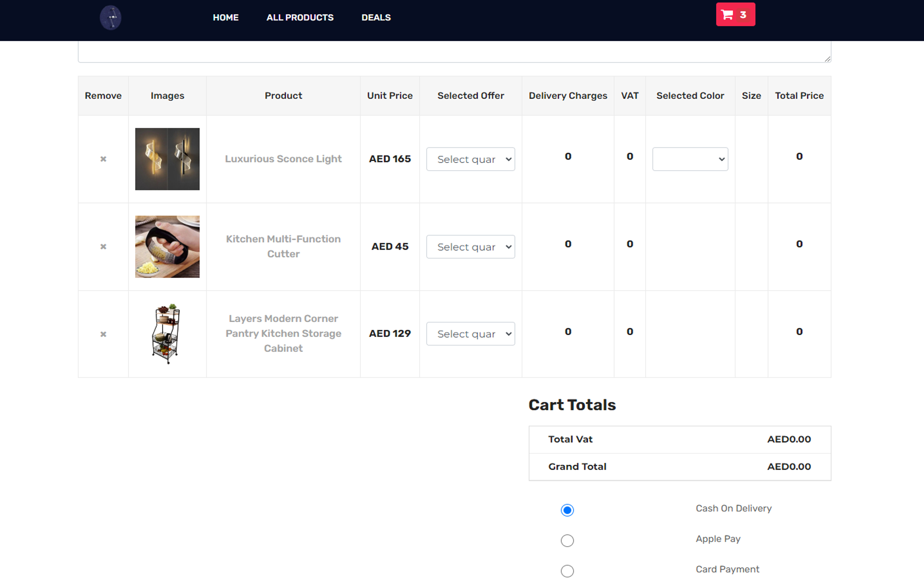Open the Luxurious Sconce Light product link
924x580 pixels.
pyautogui.click(x=283, y=159)
